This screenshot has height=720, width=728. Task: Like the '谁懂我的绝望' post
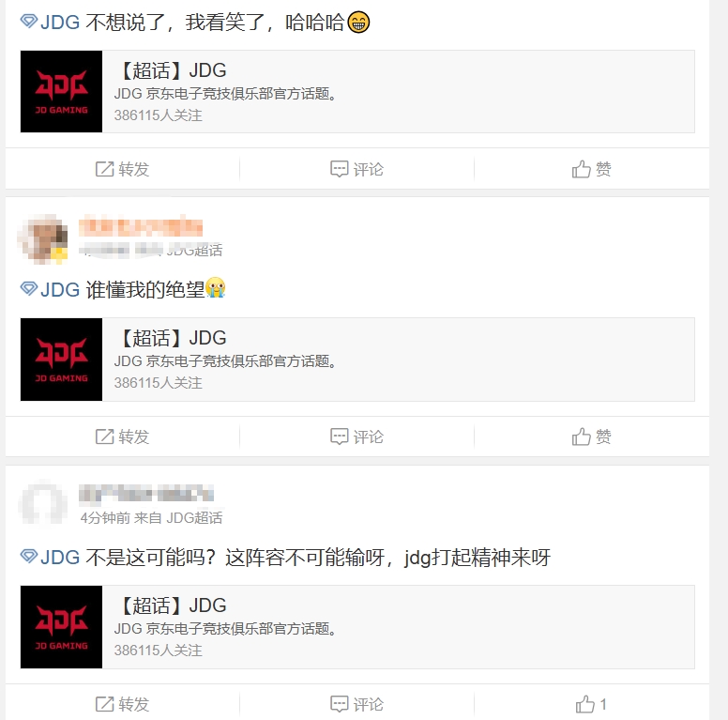(591, 437)
